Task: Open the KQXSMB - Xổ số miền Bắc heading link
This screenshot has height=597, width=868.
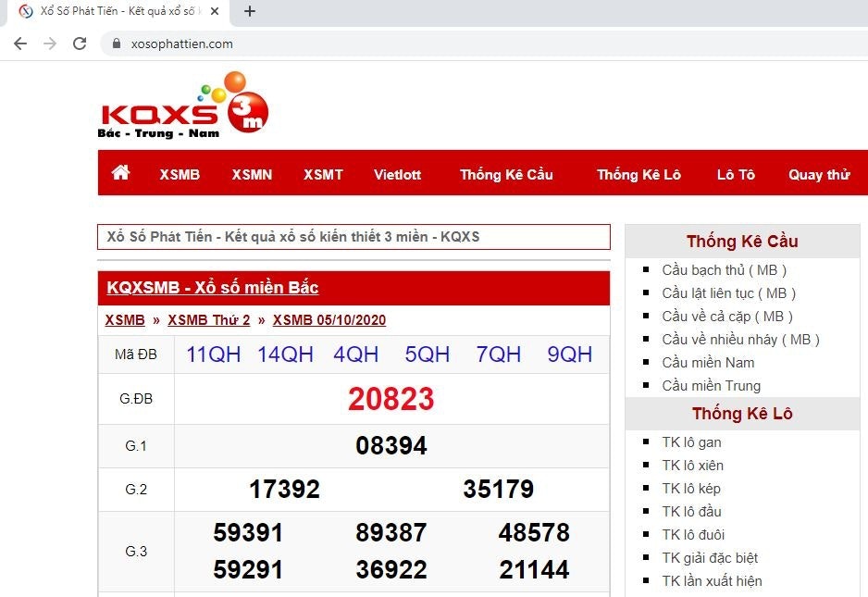Action: pyautogui.click(x=213, y=288)
